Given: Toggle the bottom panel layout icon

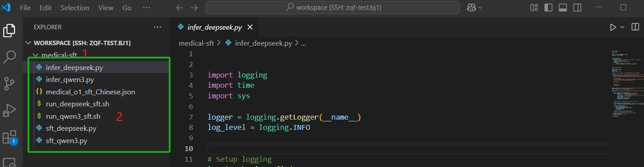Looking at the screenshot, I should point(563,8).
